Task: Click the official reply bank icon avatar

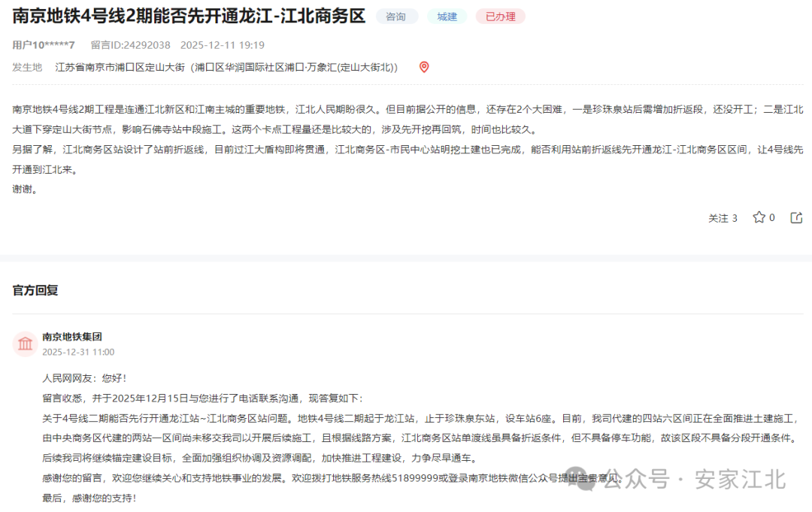Action: click(25, 343)
